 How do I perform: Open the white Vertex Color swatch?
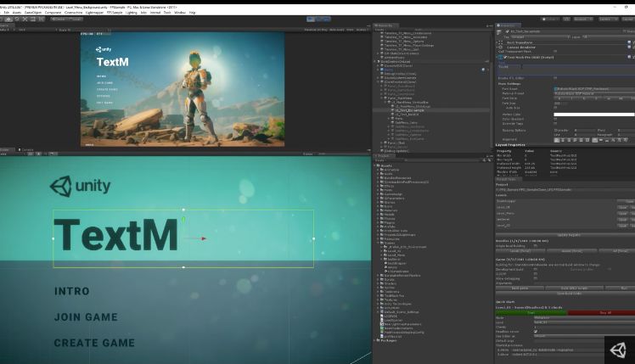[594, 115]
